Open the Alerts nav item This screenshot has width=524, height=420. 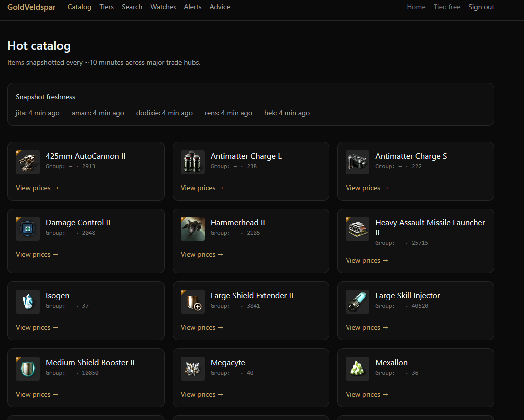click(x=193, y=7)
